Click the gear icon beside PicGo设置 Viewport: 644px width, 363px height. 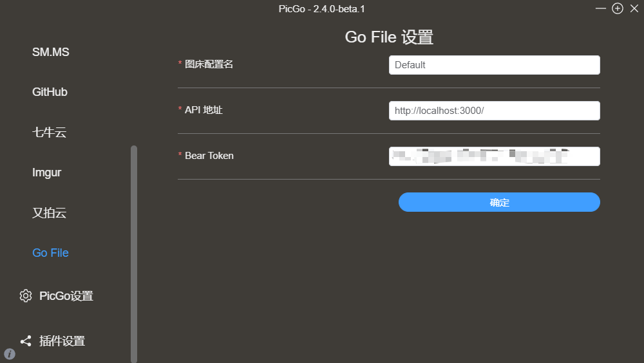(26, 295)
